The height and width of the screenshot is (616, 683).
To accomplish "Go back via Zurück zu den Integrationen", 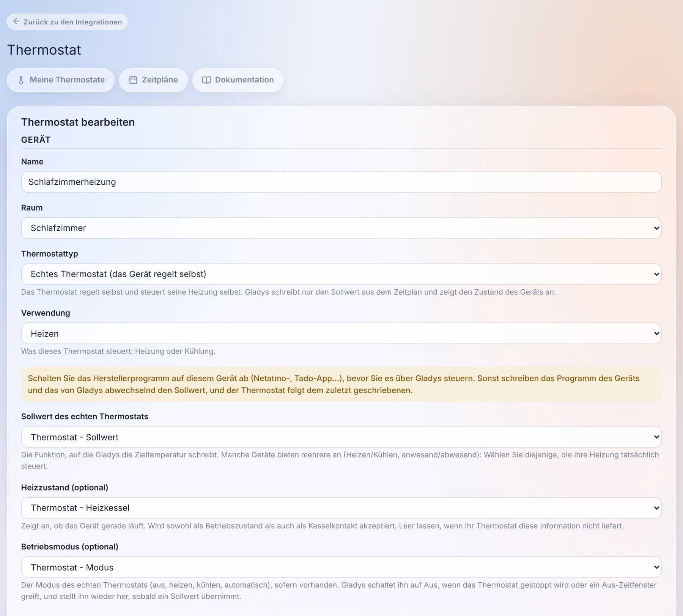I will (x=67, y=22).
